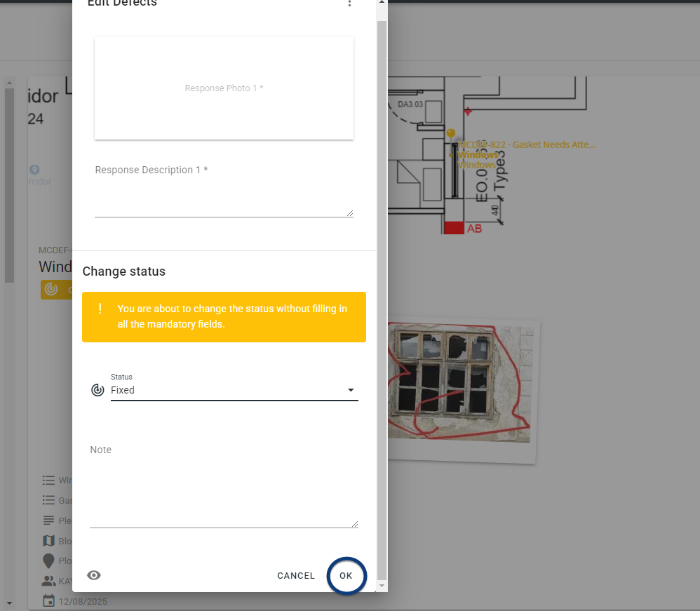Click the text lines icon in background list
700x611 pixels.
click(48, 521)
